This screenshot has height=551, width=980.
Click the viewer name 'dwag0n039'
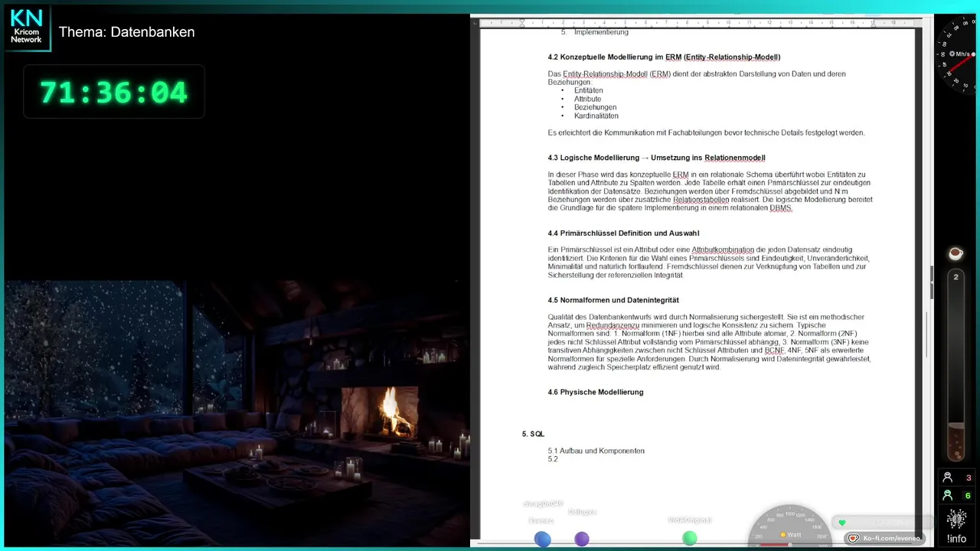pyautogui.click(x=543, y=504)
